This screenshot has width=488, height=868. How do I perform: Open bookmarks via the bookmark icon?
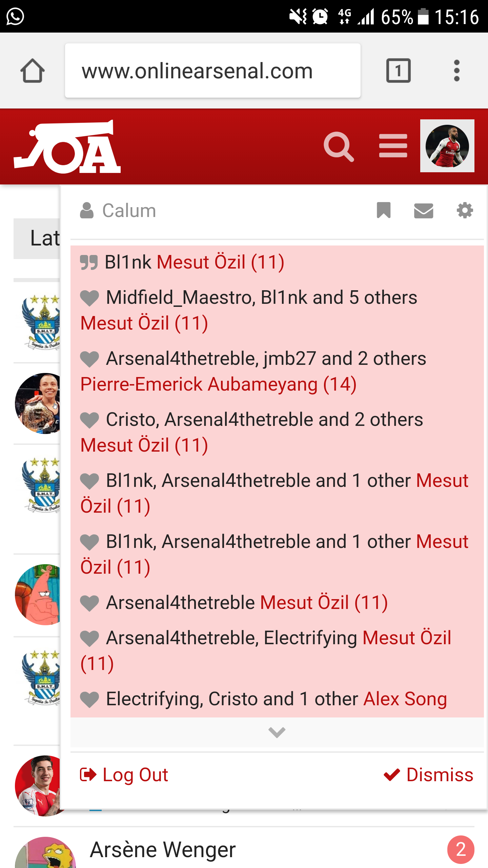click(x=384, y=210)
